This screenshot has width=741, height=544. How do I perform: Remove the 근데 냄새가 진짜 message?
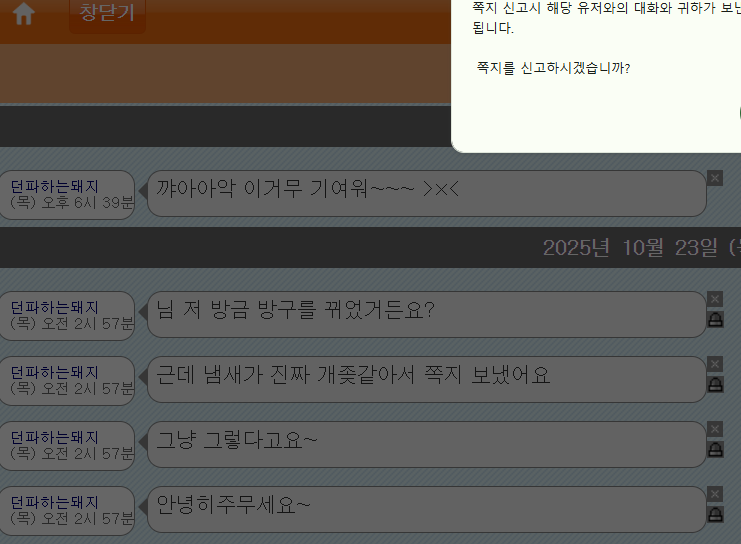coord(715,364)
